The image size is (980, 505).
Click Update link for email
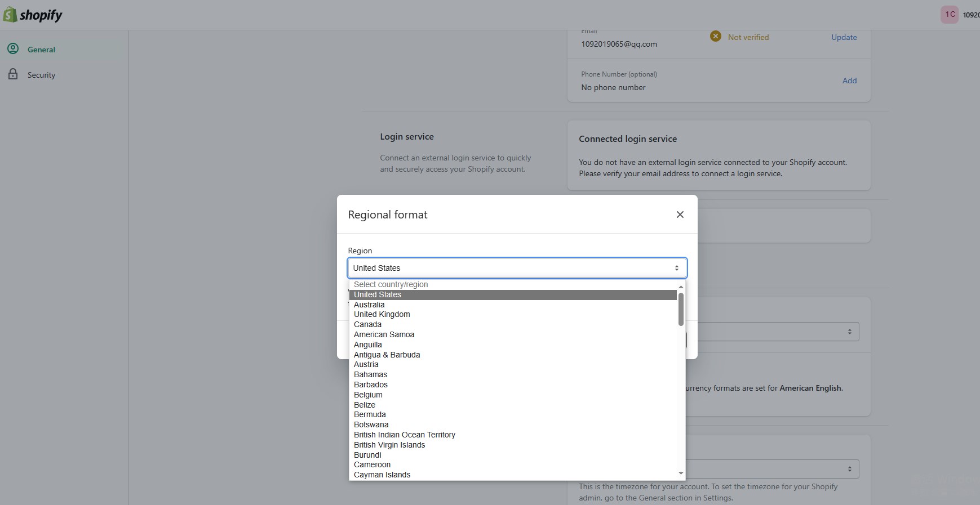tap(844, 37)
